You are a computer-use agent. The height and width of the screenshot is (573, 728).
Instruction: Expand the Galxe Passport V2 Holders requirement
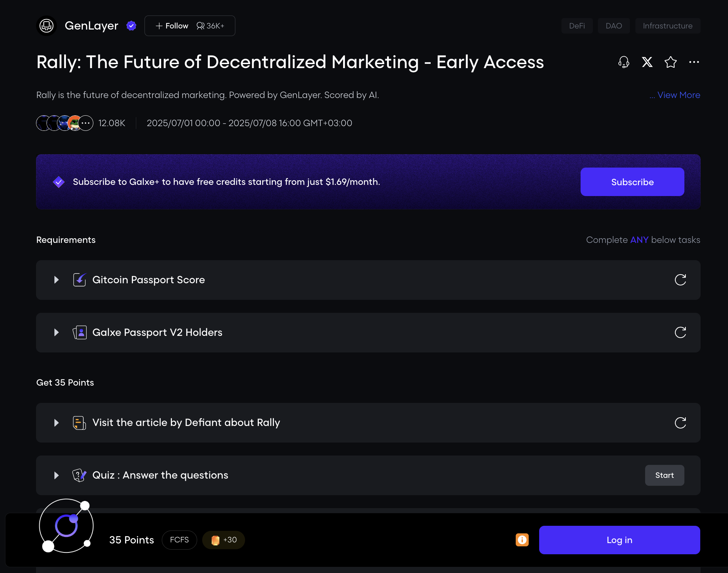pyautogui.click(x=57, y=333)
